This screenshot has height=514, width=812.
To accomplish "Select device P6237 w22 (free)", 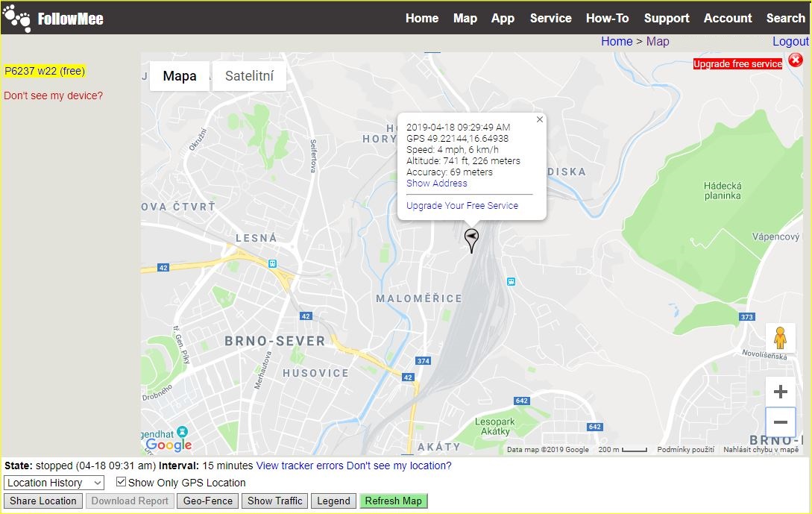I will (x=45, y=71).
